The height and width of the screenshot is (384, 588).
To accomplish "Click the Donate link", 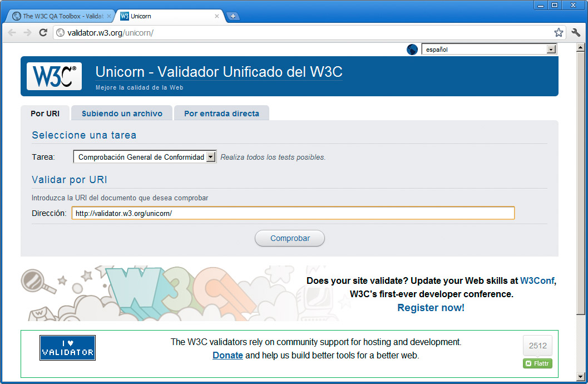I will tap(228, 355).
